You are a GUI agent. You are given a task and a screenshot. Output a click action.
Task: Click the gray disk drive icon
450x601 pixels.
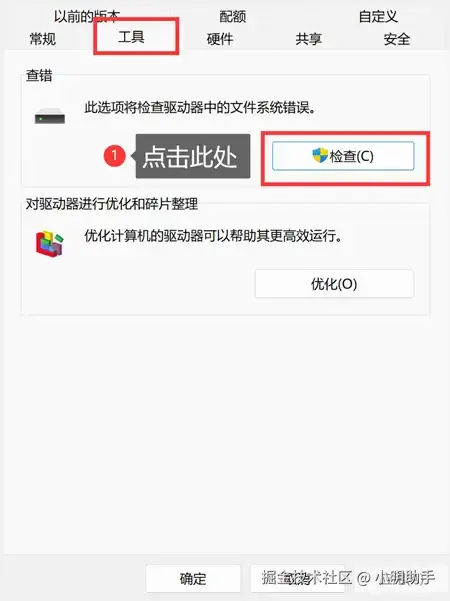click(50, 116)
